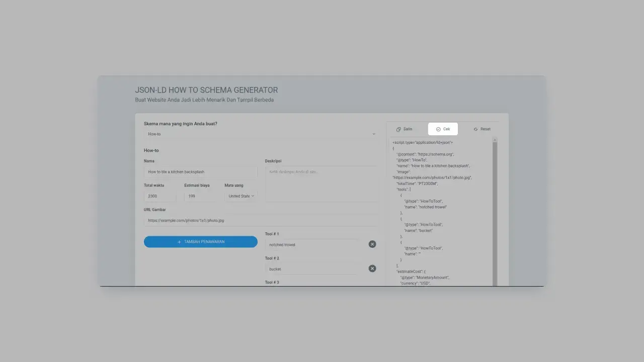Expand the Mata uang currency dropdown
Viewport: 644px width, 362px height.
[241, 196]
